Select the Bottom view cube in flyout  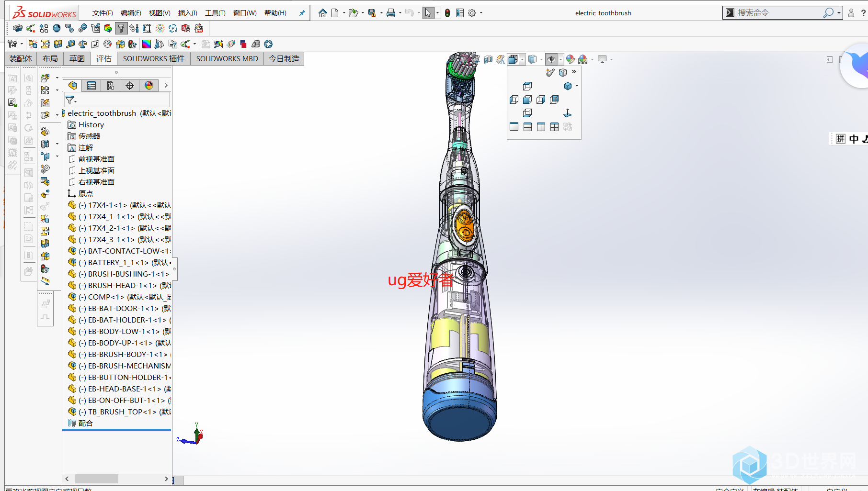(527, 113)
